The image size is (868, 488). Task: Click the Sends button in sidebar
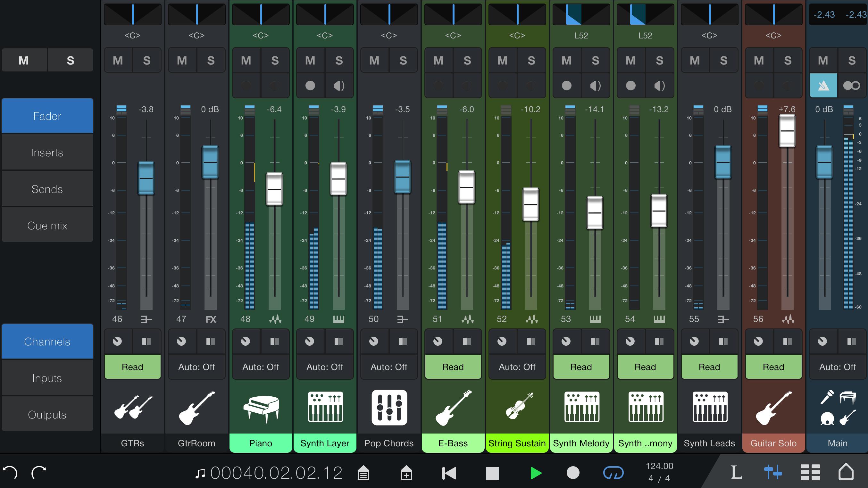click(47, 189)
